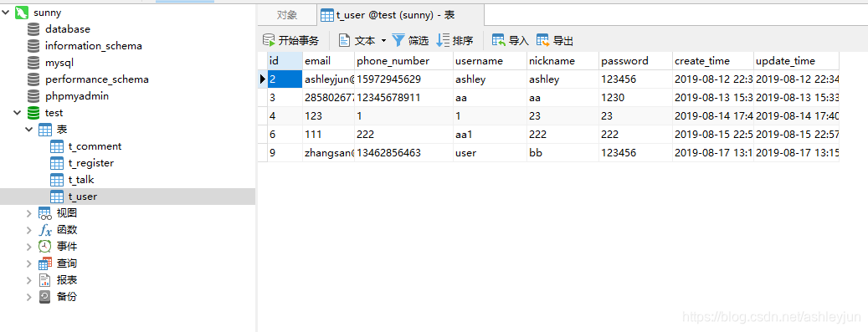Select the phpmyadmin database entry
This screenshot has height=332, width=868.
[x=77, y=95]
